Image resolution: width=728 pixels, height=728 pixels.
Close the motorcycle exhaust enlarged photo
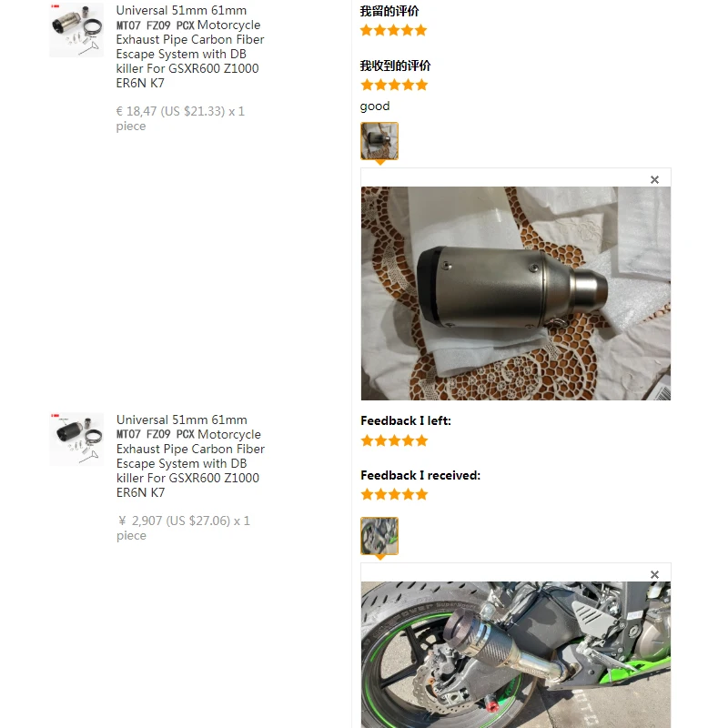[x=654, y=575]
